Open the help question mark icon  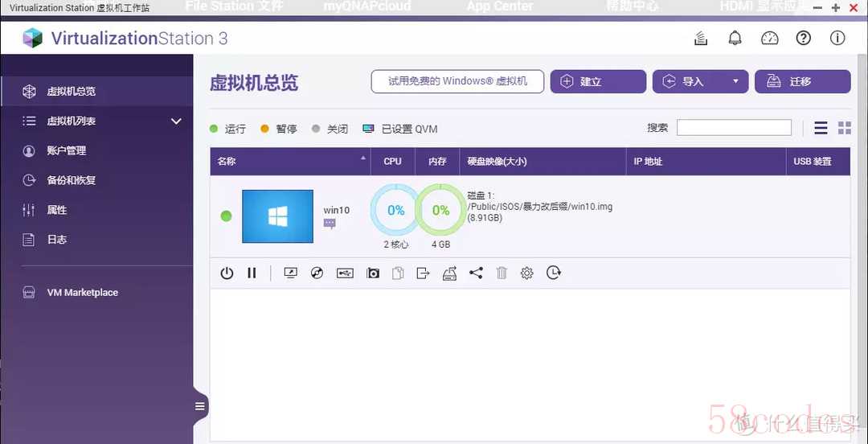point(803,39)
